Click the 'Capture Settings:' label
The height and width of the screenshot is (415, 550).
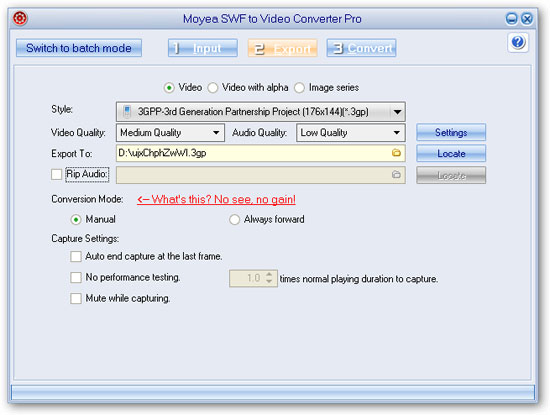coord(85,239)
